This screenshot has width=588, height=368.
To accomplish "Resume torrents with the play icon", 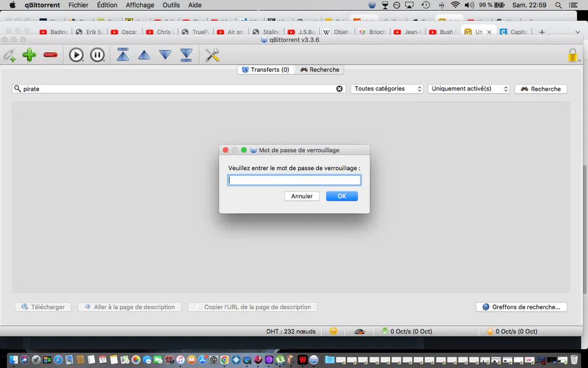I will tap(76, 55).
